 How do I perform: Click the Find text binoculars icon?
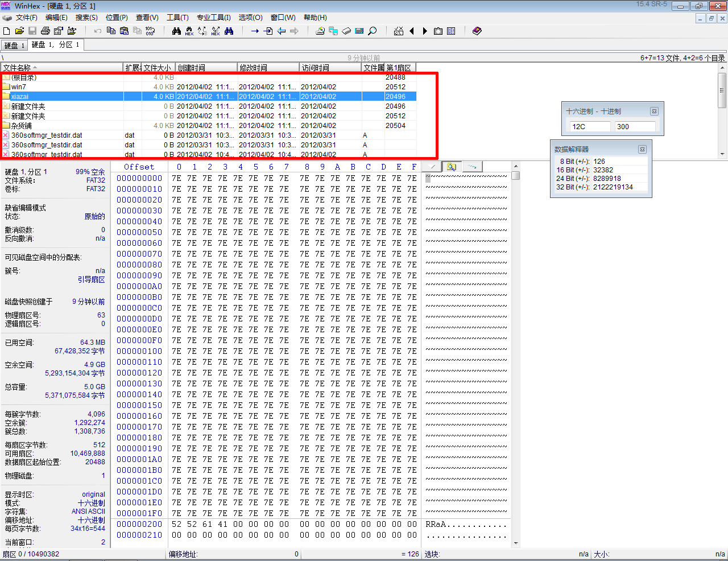click(176, 31)
